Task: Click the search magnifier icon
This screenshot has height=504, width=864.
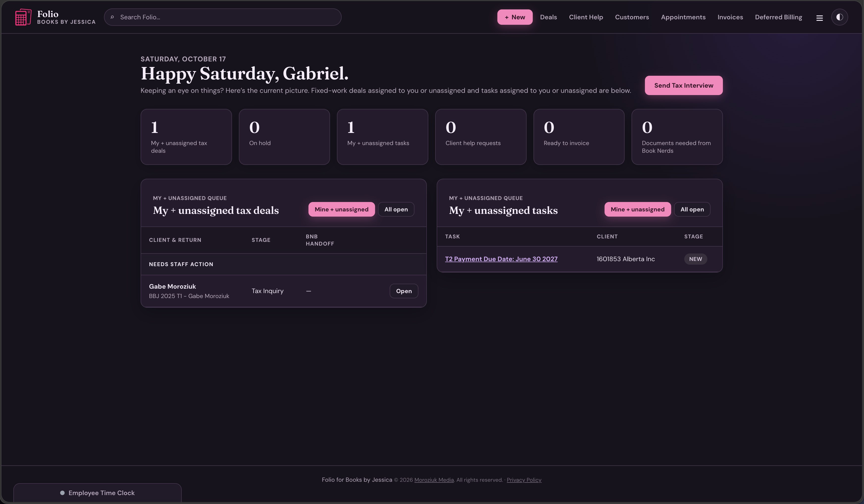Action: pyautogui.click(x=112, y=17)
